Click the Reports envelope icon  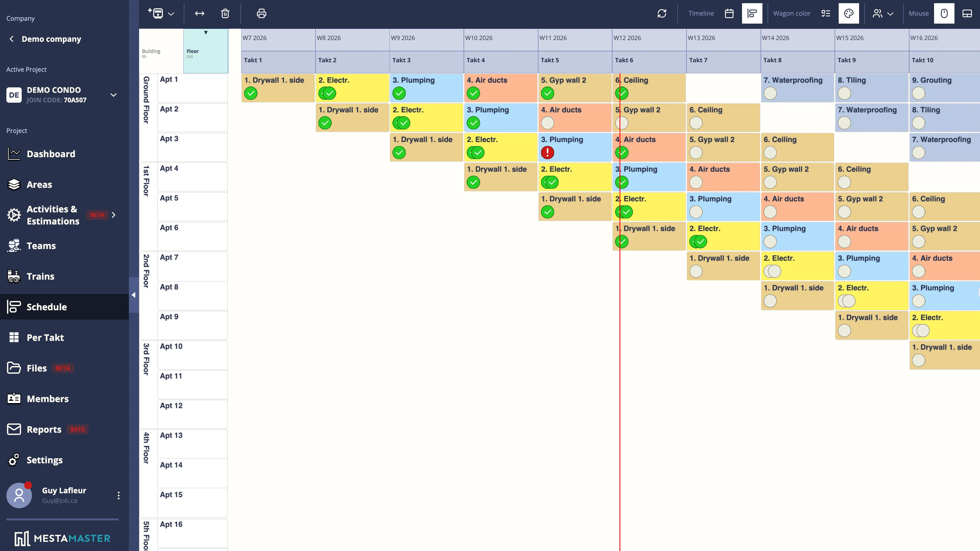click(14, 429)
